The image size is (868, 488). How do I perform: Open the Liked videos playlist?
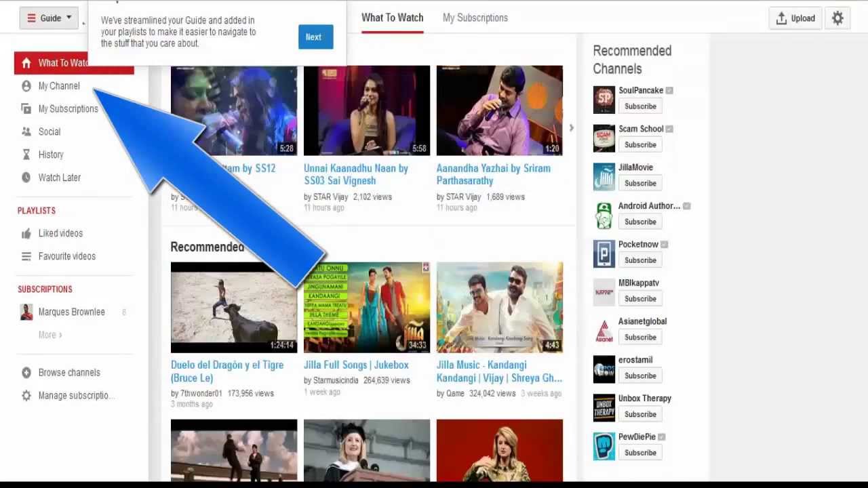[60, 233]
